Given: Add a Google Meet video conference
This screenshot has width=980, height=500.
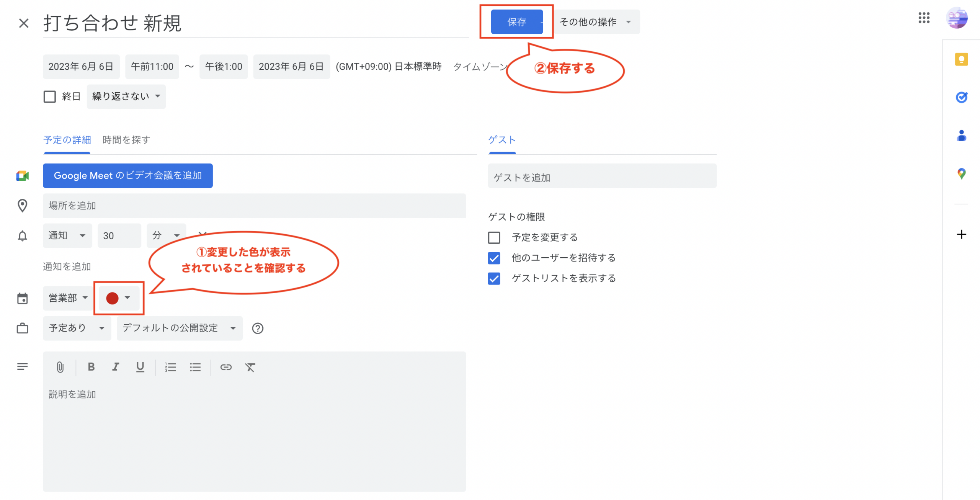Looking at the screenshot, I should pos(127,175).
